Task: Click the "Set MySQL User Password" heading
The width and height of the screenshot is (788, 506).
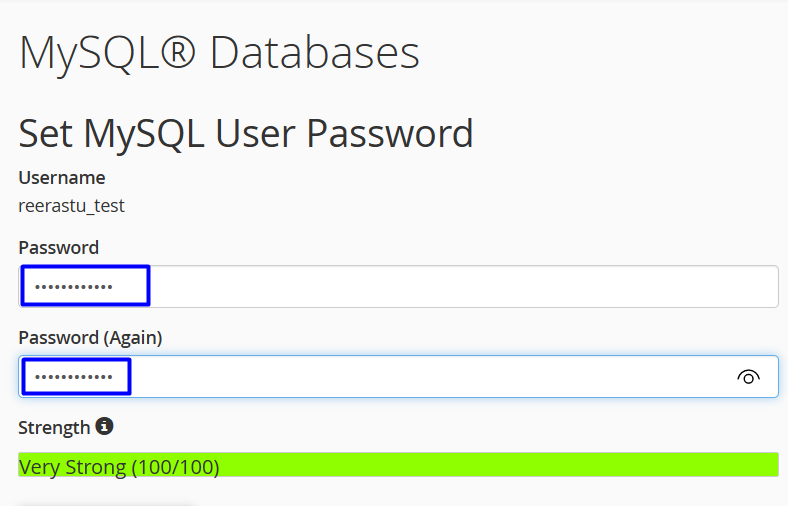Action: (x=246, y=133)
